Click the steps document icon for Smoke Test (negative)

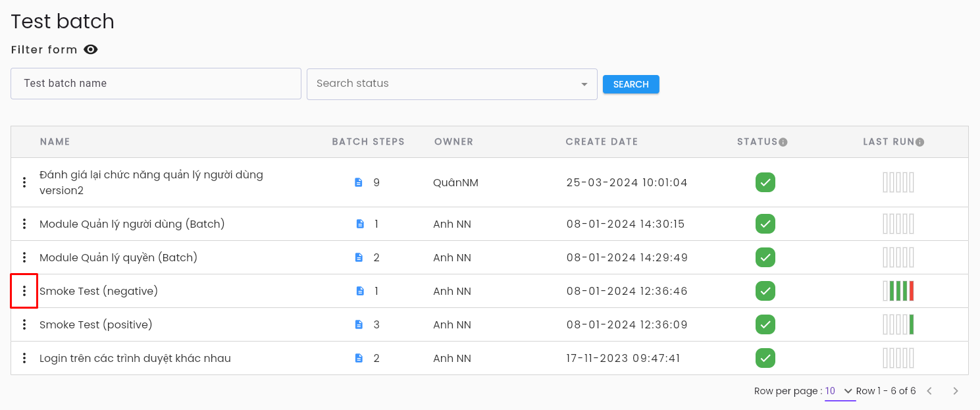360,291
